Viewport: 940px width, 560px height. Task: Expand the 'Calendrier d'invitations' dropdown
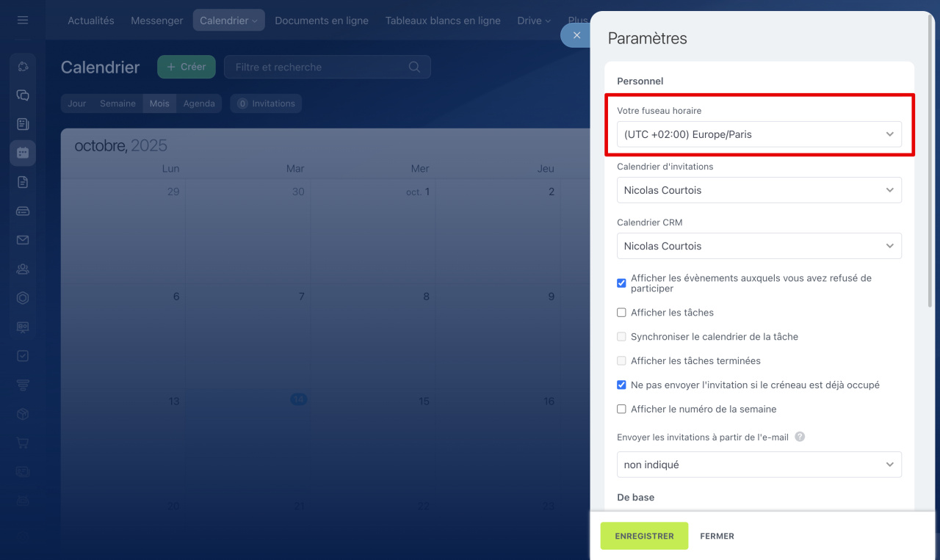click(759, 190)
